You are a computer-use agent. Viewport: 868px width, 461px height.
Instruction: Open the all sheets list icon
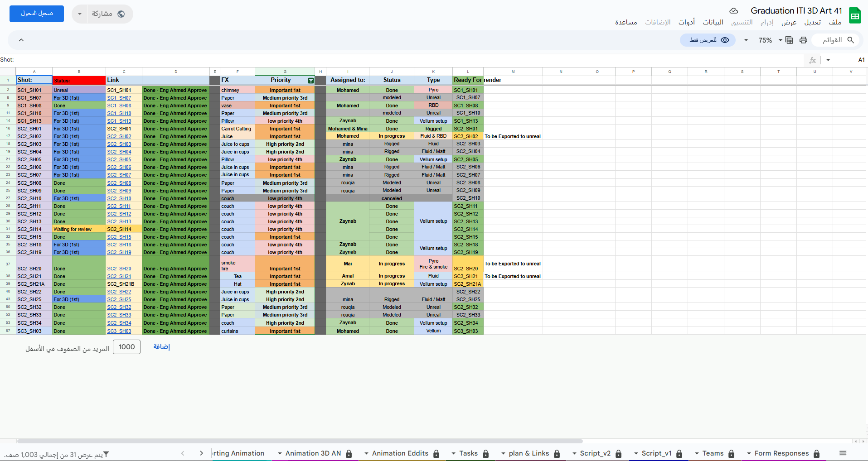point(843,453)
